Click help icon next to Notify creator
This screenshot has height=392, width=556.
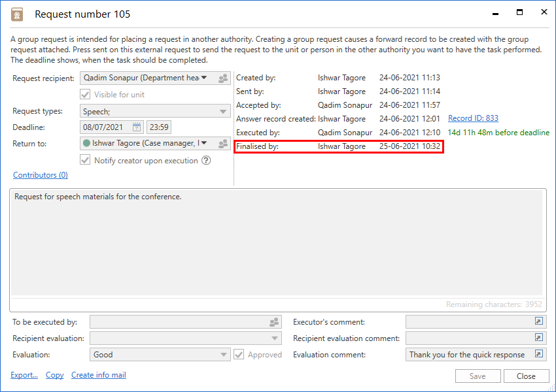206,160
